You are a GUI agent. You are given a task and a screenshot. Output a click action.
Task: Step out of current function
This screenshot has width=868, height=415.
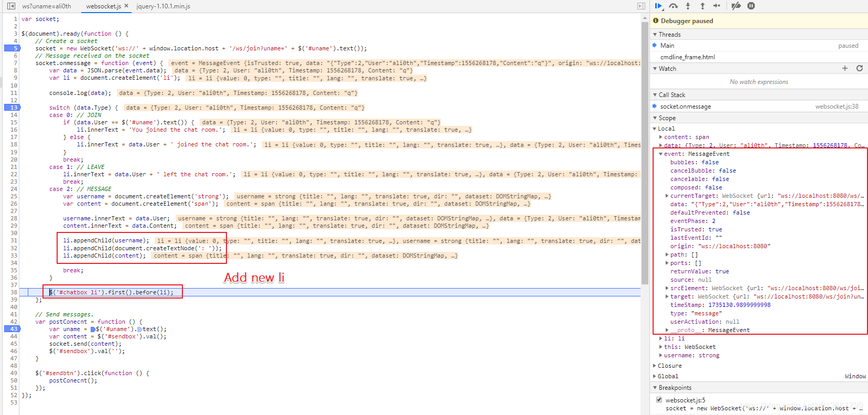tap(702, 6)
